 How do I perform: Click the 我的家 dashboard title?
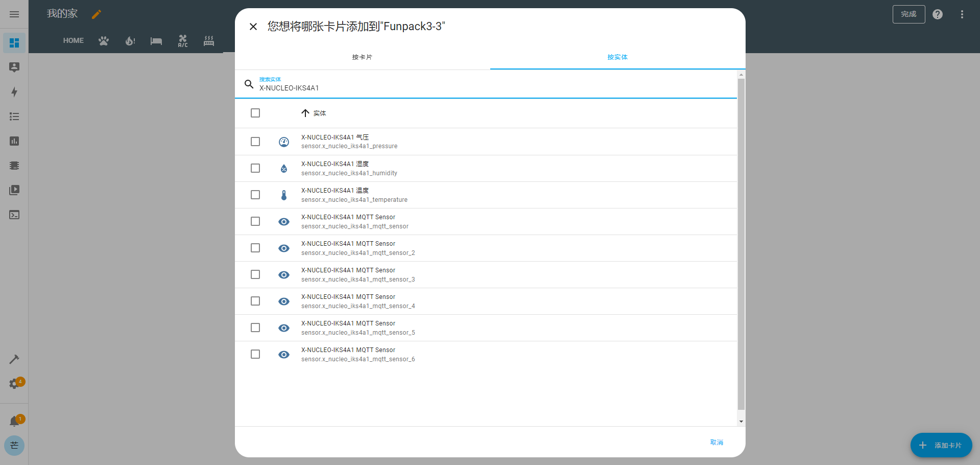(62, 14)
